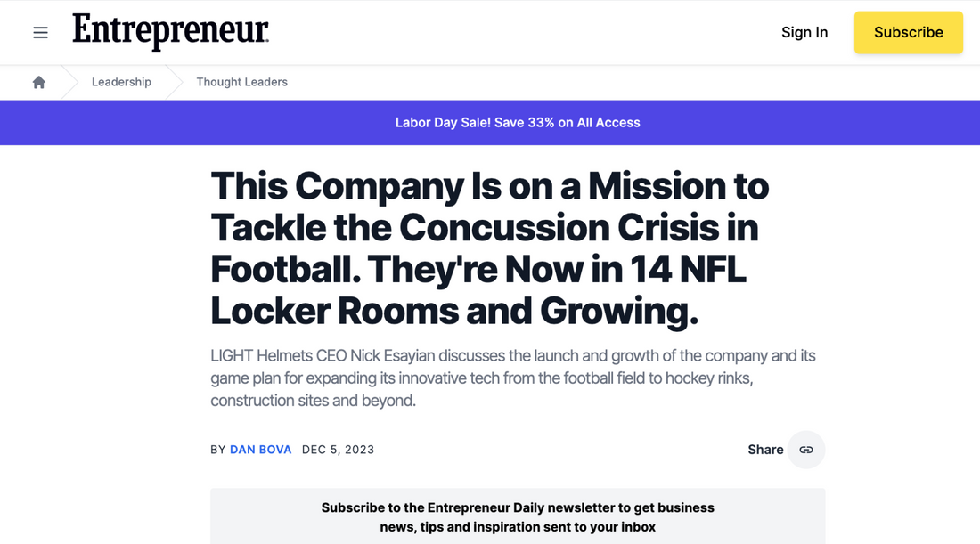Image resolution: width=980 pixels, height=544 pixels.
Task: Click "Locker Rooms and Growing." headline line
Action: tap(454, 311)
